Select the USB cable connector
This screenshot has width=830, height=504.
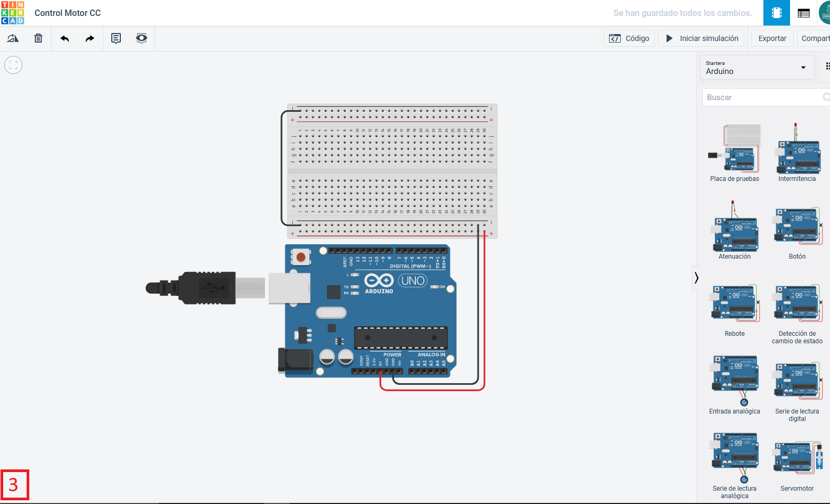pos(205,288)
